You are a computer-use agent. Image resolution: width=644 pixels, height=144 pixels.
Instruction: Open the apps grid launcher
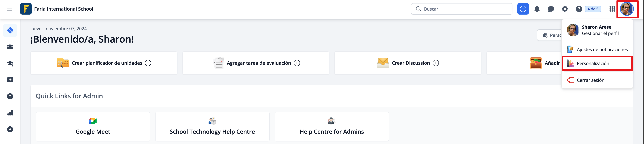pos(612,9)
